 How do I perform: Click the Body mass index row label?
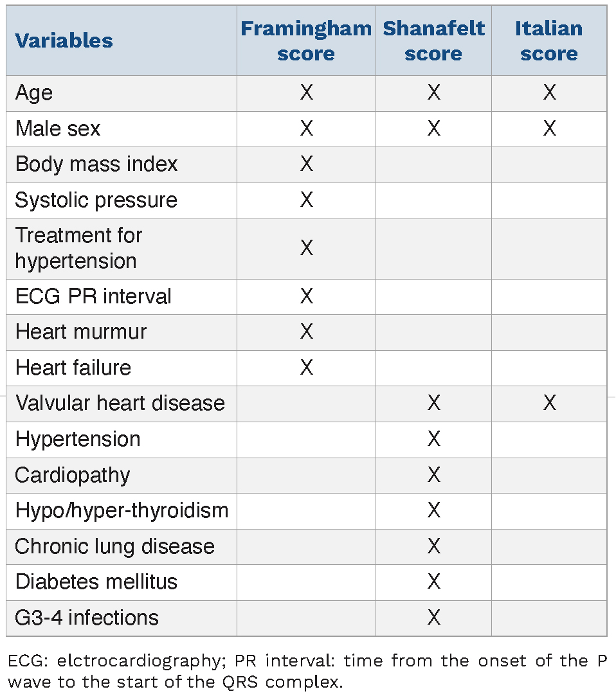pos(96,165)
